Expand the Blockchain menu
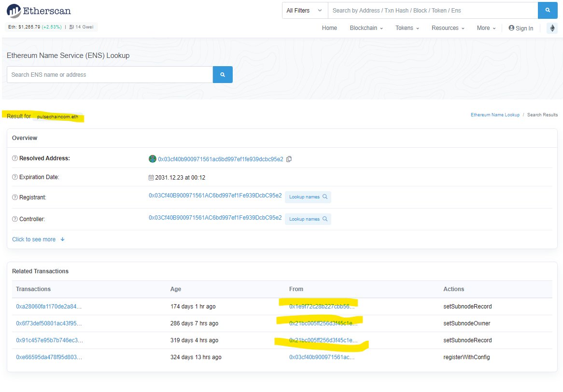This screenshot has width=563, height=392. pyautogui.click(x=366, y=28)
